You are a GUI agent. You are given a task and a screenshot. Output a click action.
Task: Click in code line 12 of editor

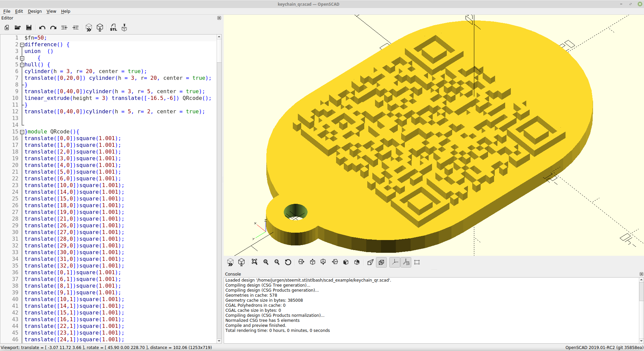(114, 112)
